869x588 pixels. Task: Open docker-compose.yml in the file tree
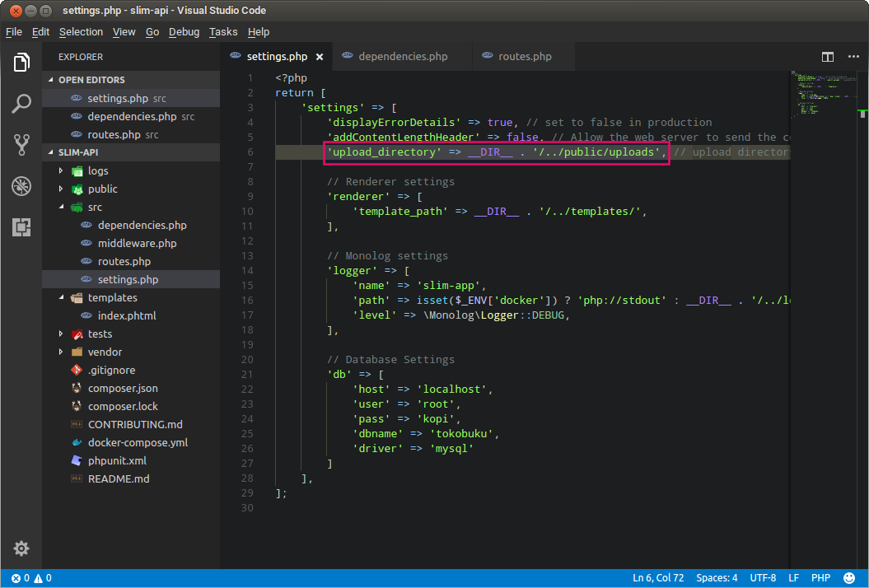pyautogui.click(x=138, y=443)
